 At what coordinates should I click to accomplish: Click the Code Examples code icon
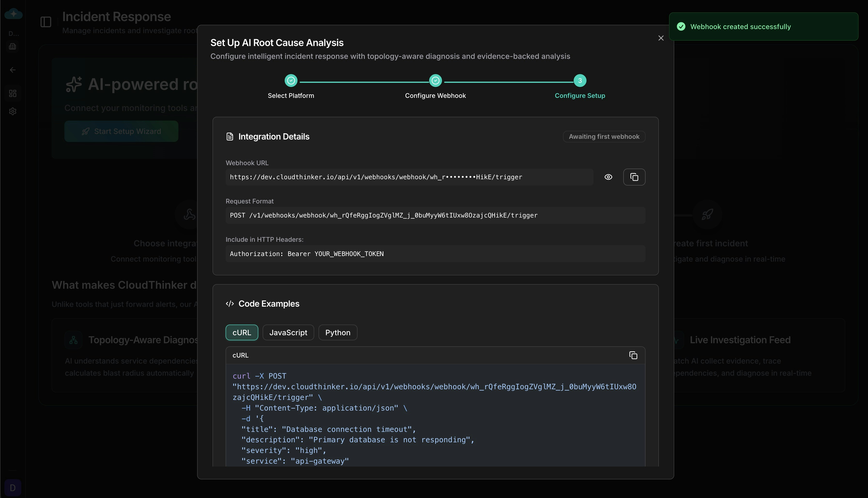point(230,303)
